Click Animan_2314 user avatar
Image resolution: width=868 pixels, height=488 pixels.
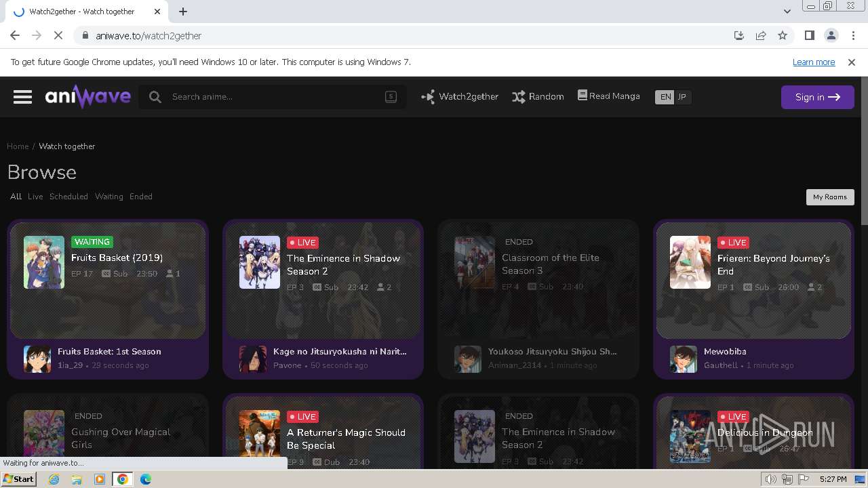pos(468,359)
